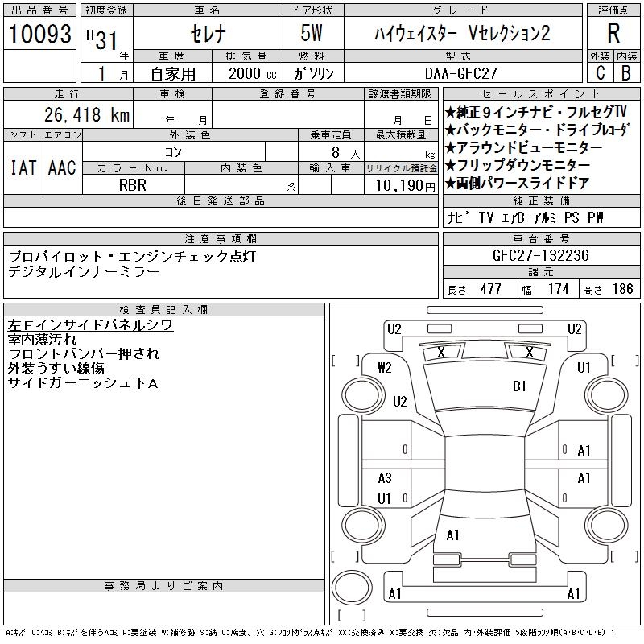
Task: Select the chassis number GFC27-132236
Action: coord(540,255)
